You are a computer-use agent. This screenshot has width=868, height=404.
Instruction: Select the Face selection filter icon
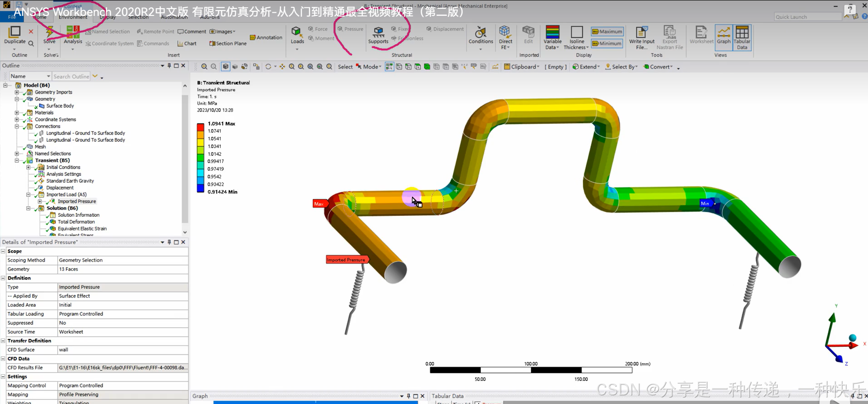(417, 67)
